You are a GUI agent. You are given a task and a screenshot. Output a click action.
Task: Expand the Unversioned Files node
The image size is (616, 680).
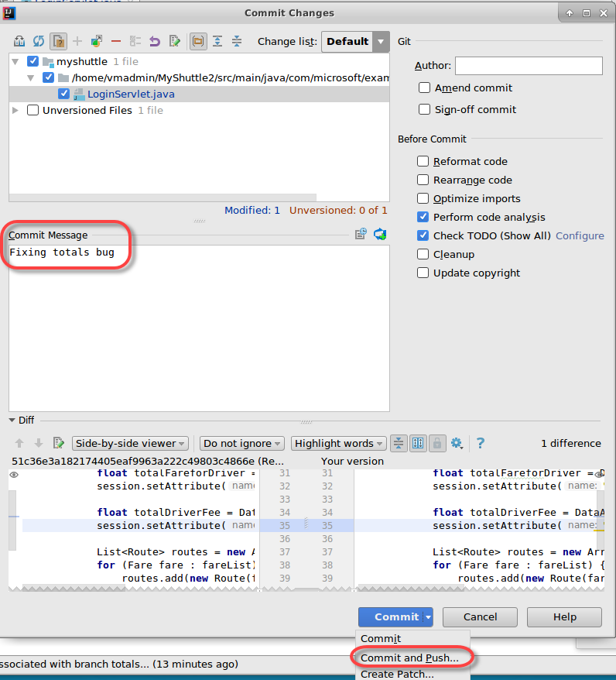pos(15,110)
